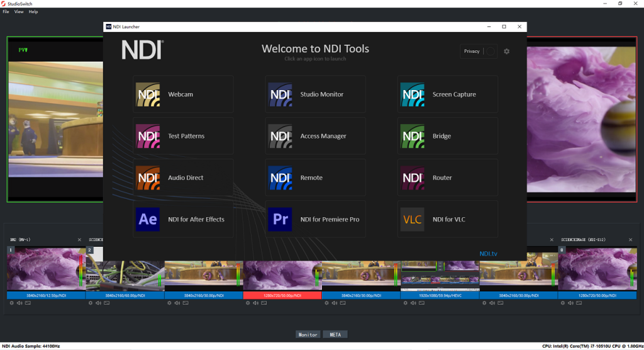644x350 pixels.
Task: Click the source number 2 badge
Action: tap(89, 250)
